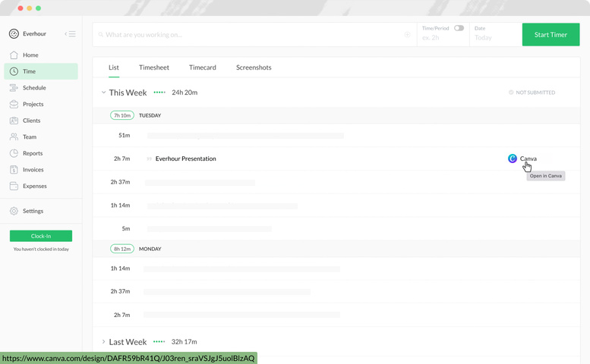This screenshot has width=590, height=364.
Task: Click the NOT SUBMITTED label
Action: (535, 93)
